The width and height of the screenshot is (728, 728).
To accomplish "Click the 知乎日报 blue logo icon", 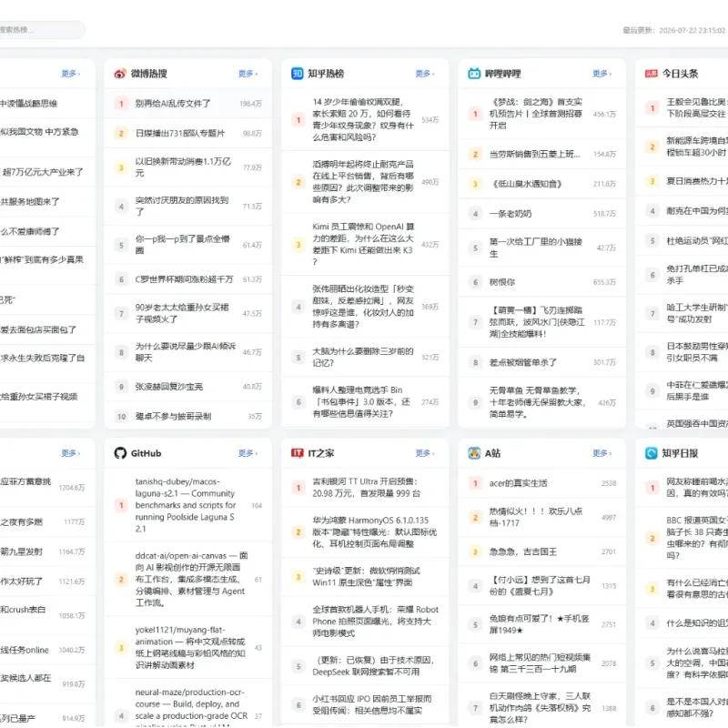I will [651, 453].
